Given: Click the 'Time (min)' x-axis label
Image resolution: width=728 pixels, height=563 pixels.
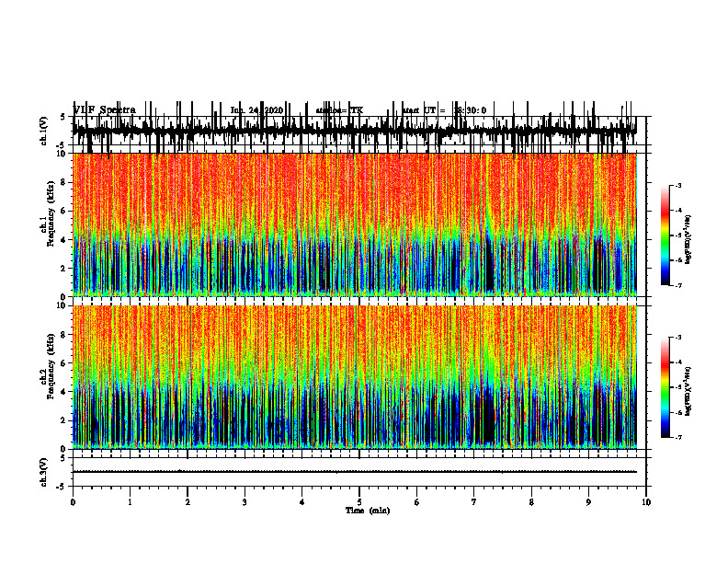Looking at the screenshot, I should [368, 511].
